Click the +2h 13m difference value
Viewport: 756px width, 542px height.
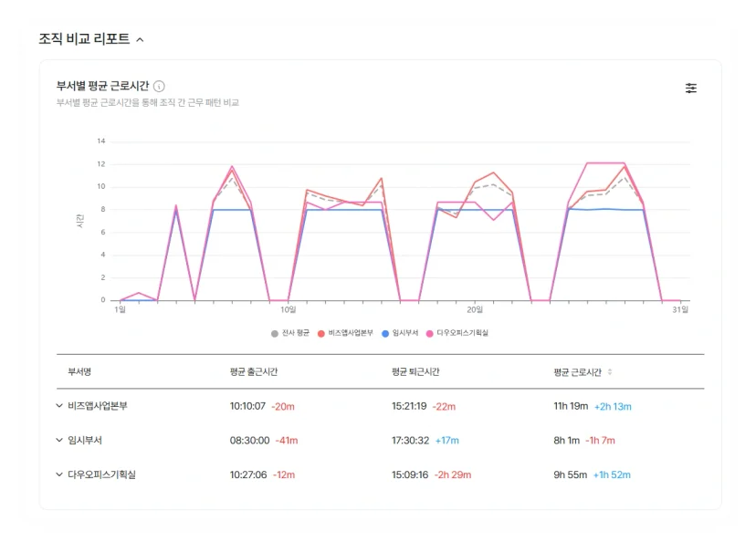coord(613,407)
